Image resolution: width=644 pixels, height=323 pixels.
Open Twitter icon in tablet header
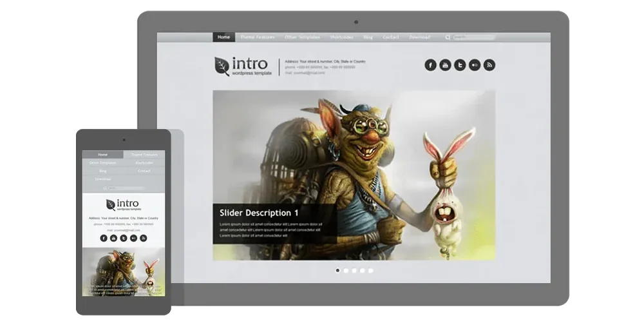click(x=460, y=65)
